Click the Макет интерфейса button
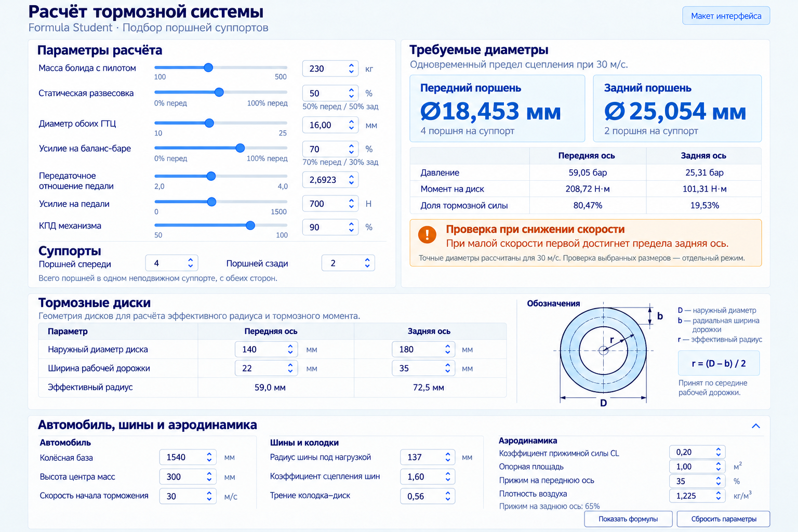 (x=726, y=16)
